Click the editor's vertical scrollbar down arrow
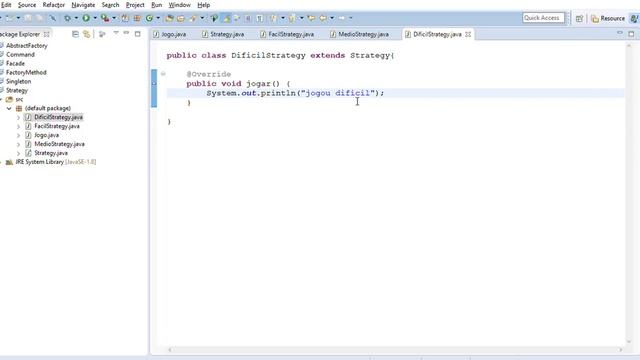This screenshot has height=360, width=640. click(629, 341)
